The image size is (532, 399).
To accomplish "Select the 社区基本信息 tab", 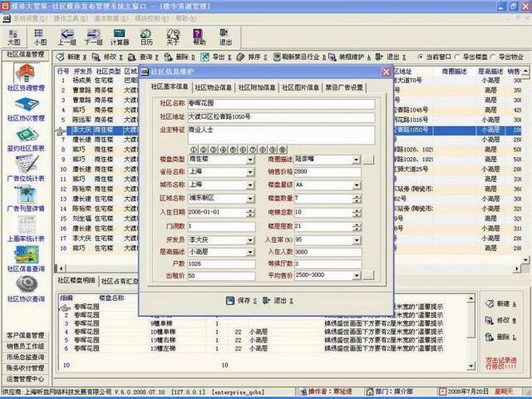I will coord(169,86).
